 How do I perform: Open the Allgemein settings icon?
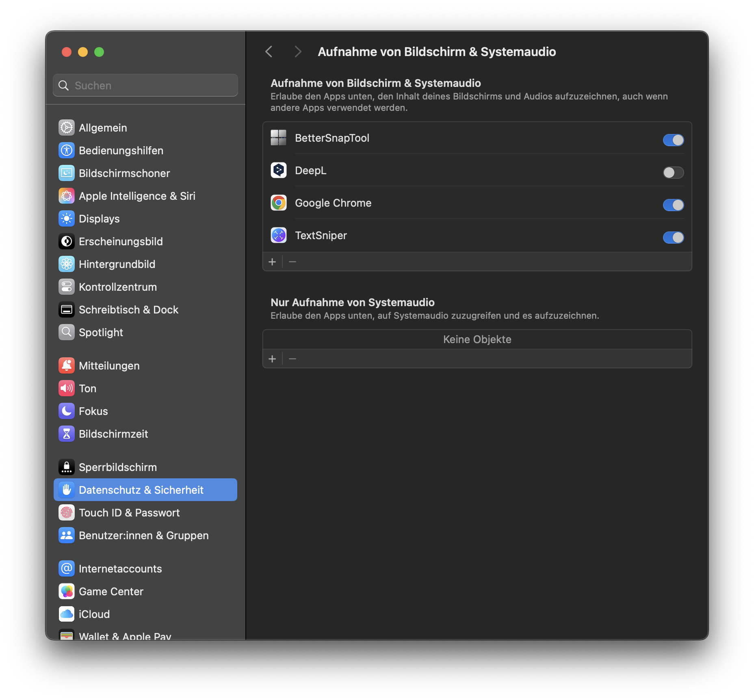(66, 127)
